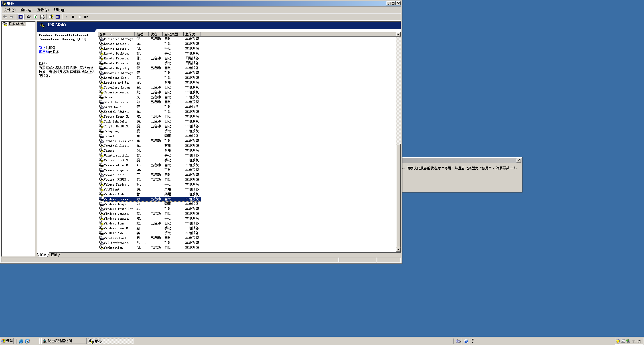This screenshot has width=644, height=345.
Task: Click the Restart Service toolbar icon
Action: click(x=86, y=17)
